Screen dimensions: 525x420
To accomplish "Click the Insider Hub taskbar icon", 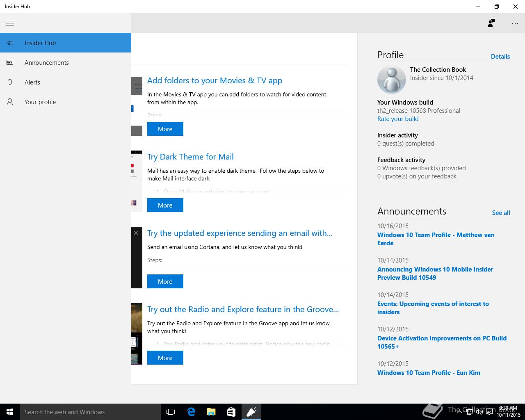I will coord(251,412).
